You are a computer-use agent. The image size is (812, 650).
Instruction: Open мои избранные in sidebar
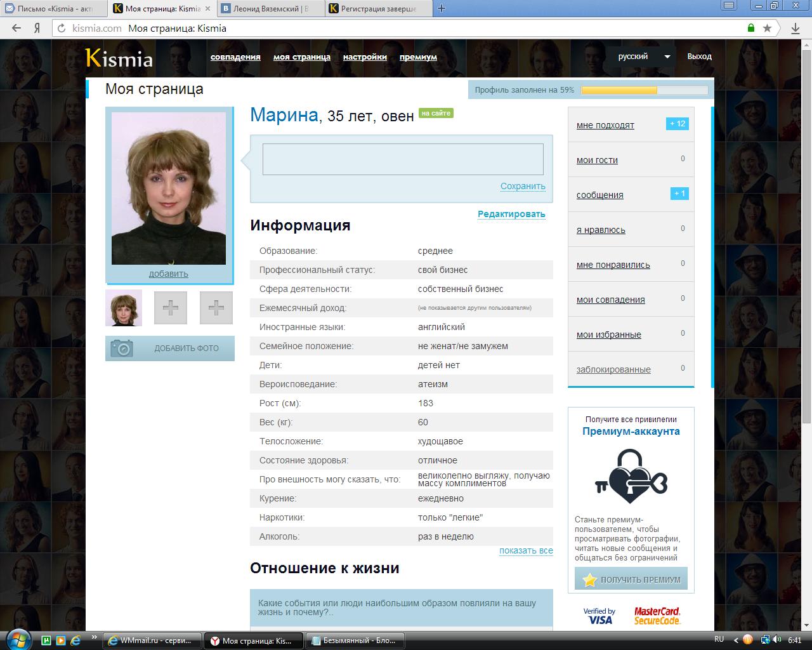pyautogui.click(x=608, y=335)
